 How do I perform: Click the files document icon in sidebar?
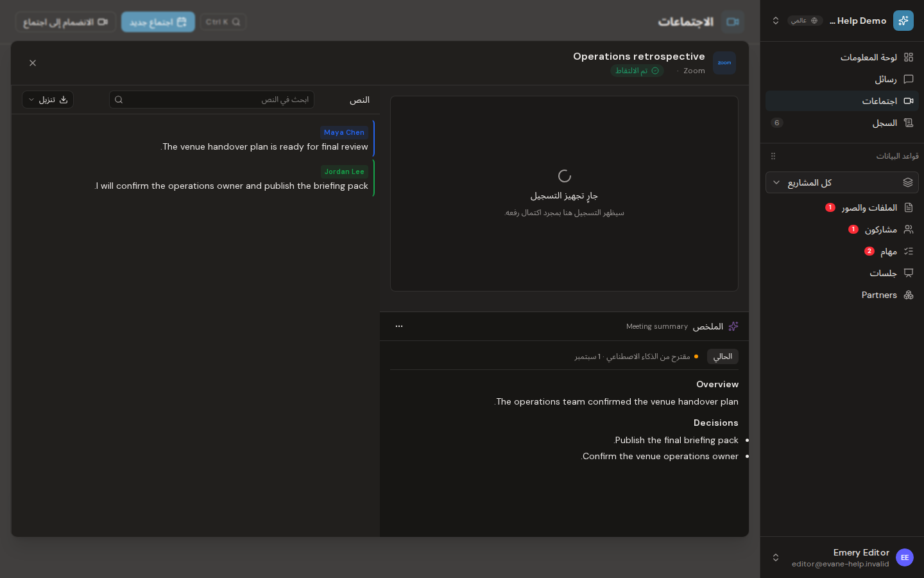pos(909,207)
